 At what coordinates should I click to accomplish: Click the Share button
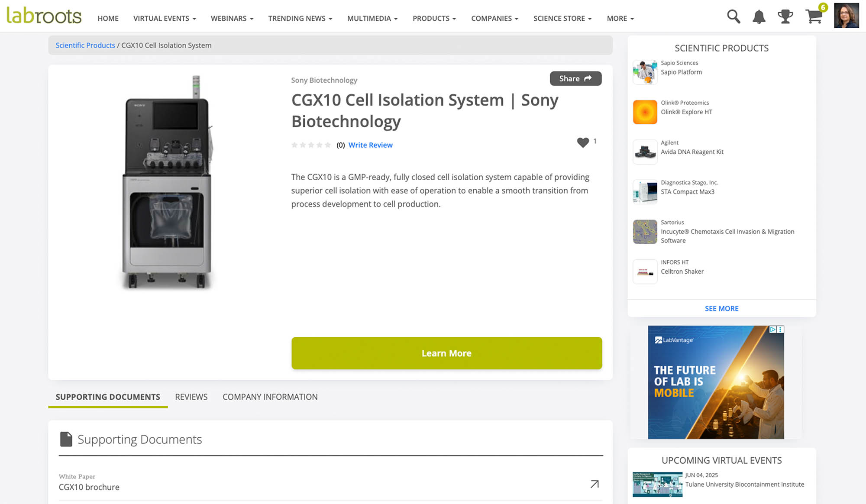pyautogui.click(x=575, y=78)
